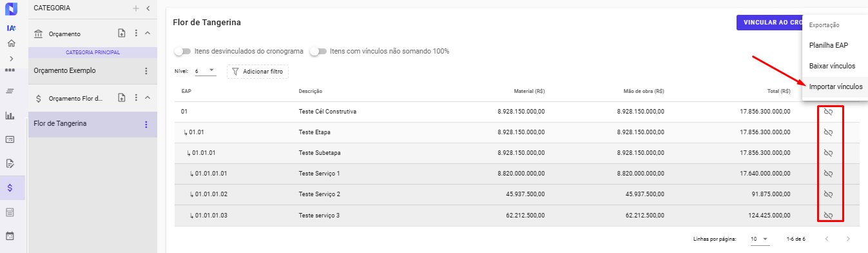The image size is (868, 253).
Task: Click the plus icon next to CATEGORIA
Action: coord(135,8)
